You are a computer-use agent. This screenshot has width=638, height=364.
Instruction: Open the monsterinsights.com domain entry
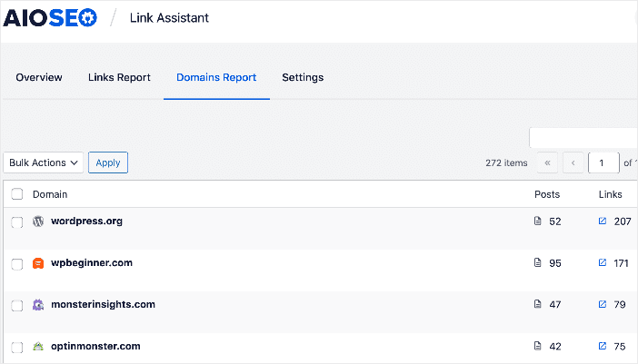[103, 304]
